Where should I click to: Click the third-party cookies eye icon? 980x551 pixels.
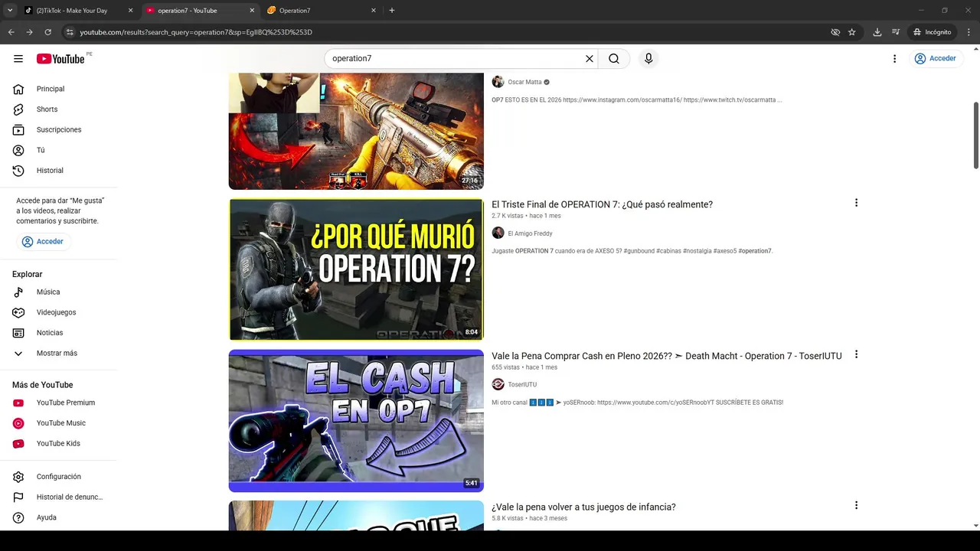pos(835,32)
